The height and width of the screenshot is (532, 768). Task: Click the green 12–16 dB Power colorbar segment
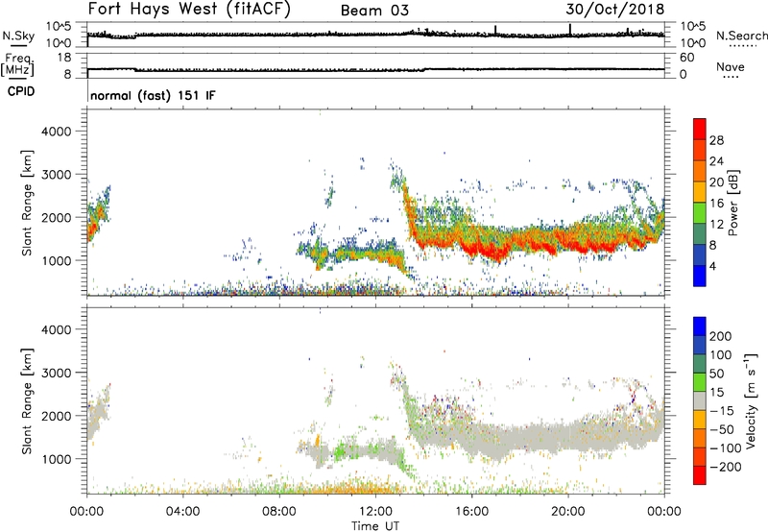pos(700,212)
